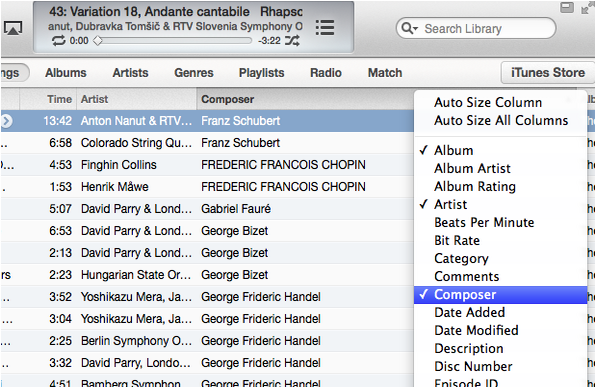The height and width of the screenshot is (387, 599).
Task: Switch to Genres view tab
Action: point(194,73)
